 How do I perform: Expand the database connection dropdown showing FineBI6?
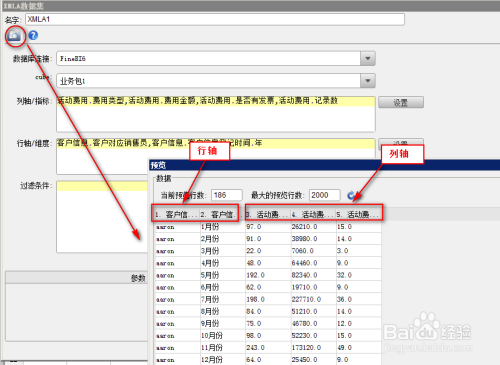[368, 59]
